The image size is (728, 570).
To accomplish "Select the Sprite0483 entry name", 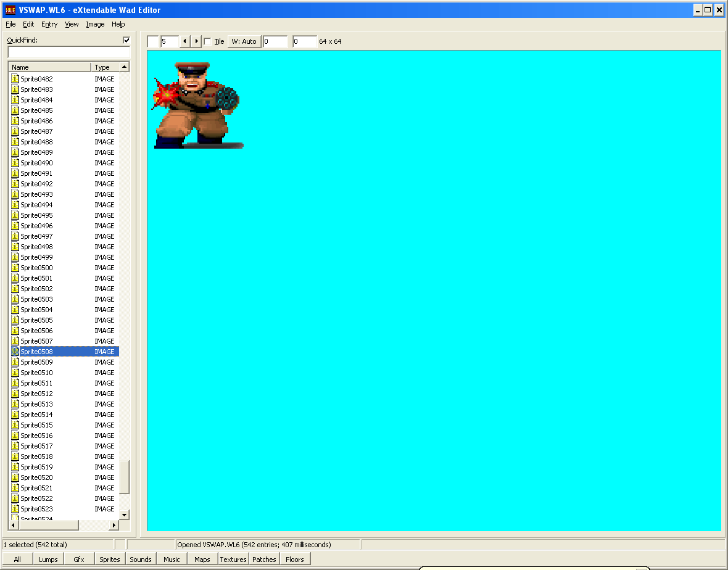I will click(x=36, y=89).
